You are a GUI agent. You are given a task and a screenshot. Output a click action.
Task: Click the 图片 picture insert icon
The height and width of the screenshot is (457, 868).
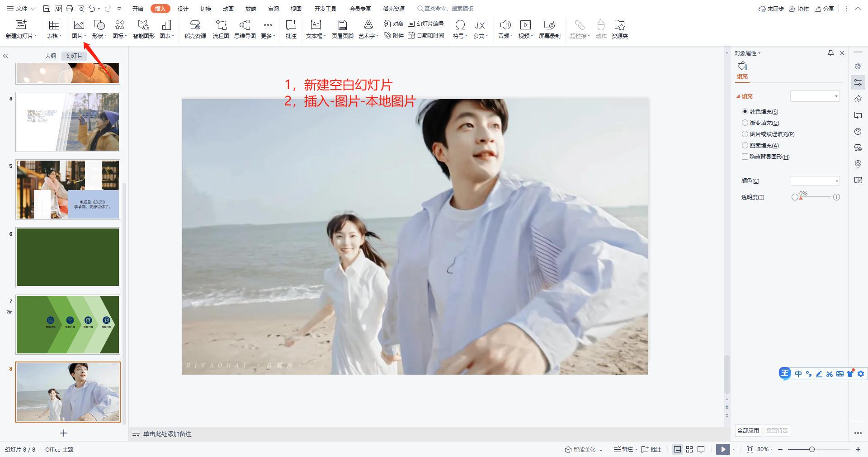tap(79, 25)
